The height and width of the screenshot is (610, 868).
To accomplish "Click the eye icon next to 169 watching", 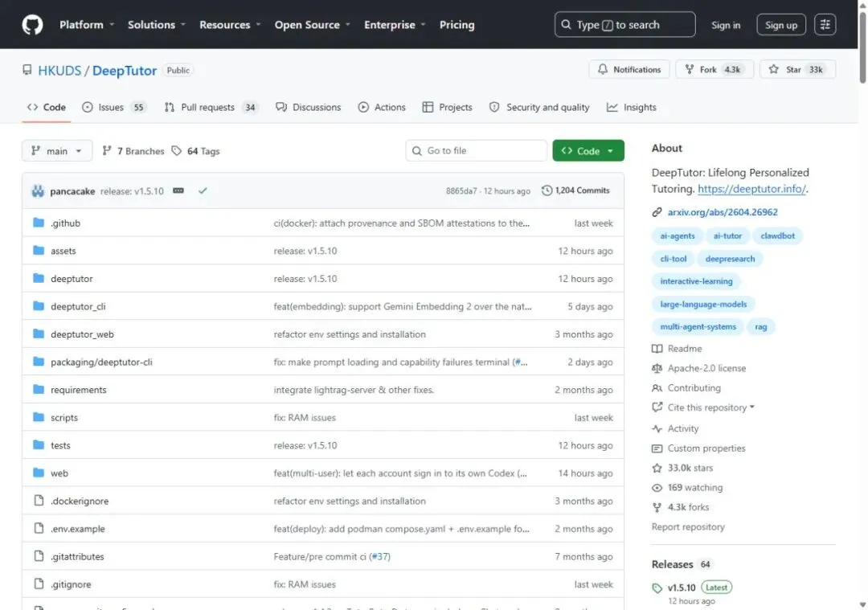I will pyautogui.click(x=657, y=488).
